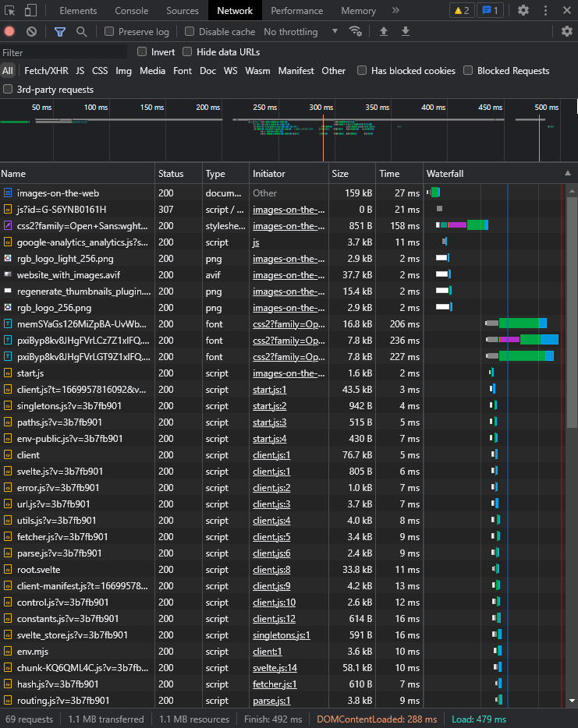Image resolution: width=578 pixels, height=728 pixels.
Task: Click the Import HAR file upload icon
Action: 383,32
